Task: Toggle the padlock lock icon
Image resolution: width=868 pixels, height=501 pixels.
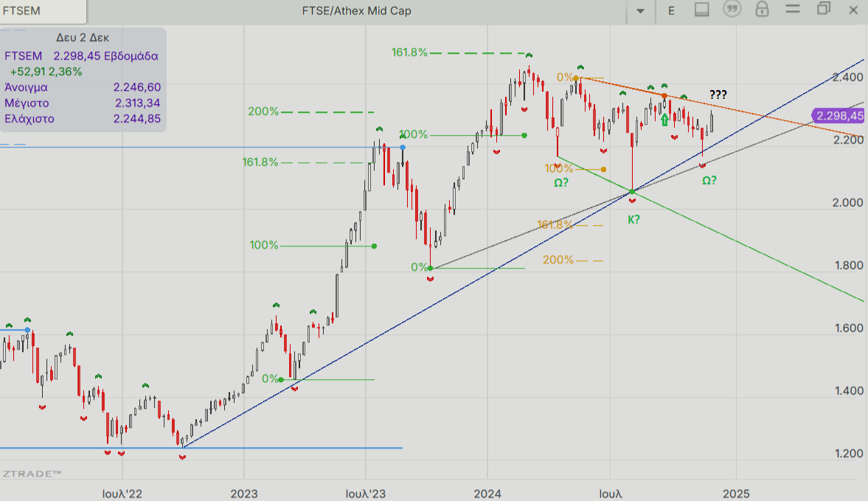Action: coord(763,9)
